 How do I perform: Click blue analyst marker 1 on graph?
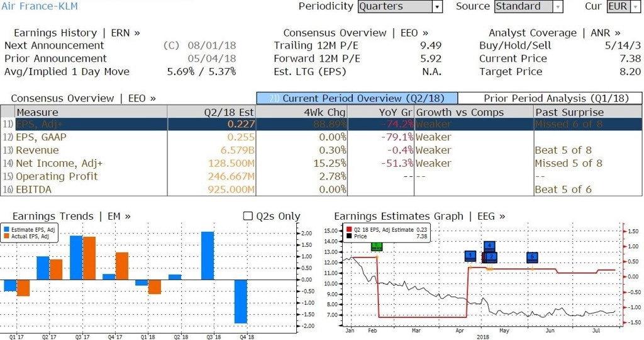coord(470,256)
